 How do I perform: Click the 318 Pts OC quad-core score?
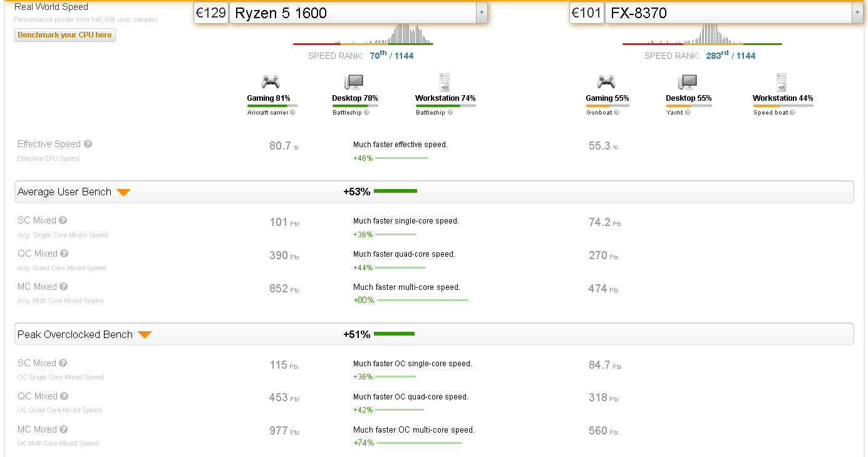coord(604,398)
